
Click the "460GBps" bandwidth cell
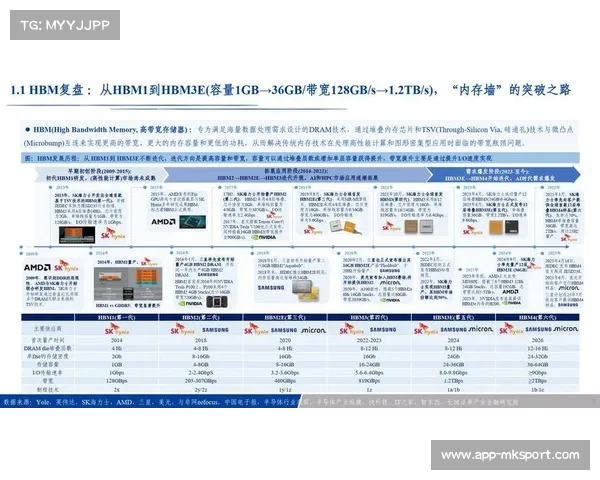285,381
